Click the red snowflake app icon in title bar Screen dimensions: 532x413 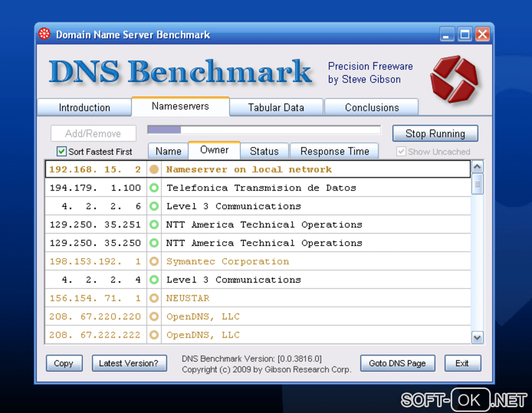click(x=44, y=34)
